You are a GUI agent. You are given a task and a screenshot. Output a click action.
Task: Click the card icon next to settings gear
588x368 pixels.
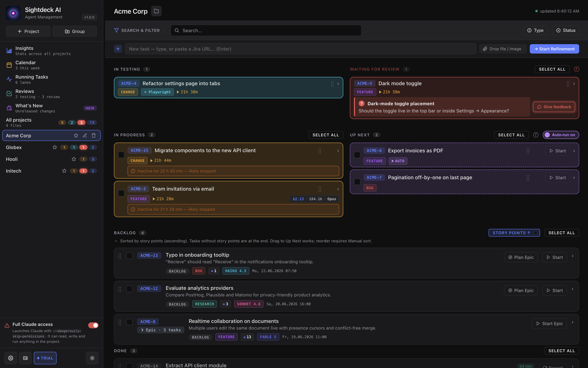coord(25,358)
